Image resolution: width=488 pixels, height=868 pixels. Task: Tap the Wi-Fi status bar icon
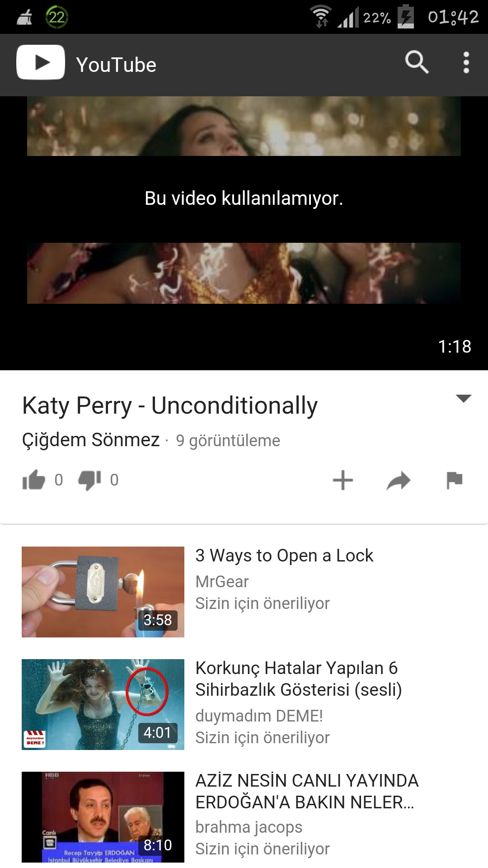point(321,17)
